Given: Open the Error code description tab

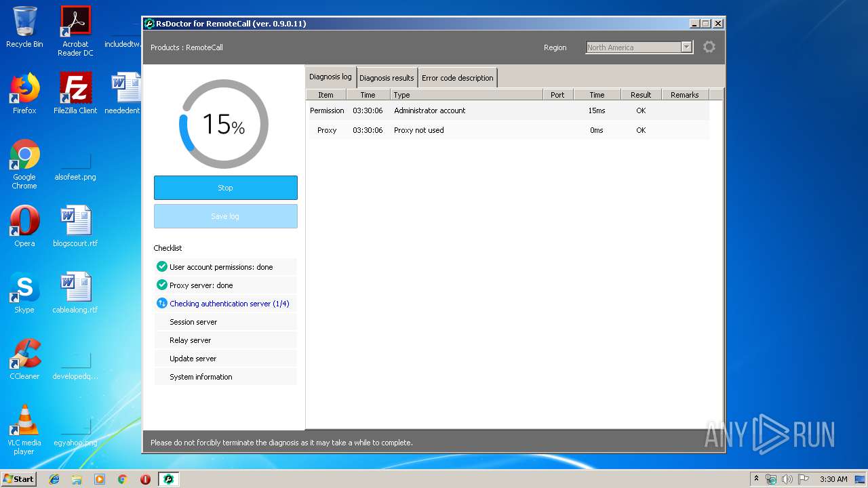Looking at the screenshot, I should pos(458,77).
